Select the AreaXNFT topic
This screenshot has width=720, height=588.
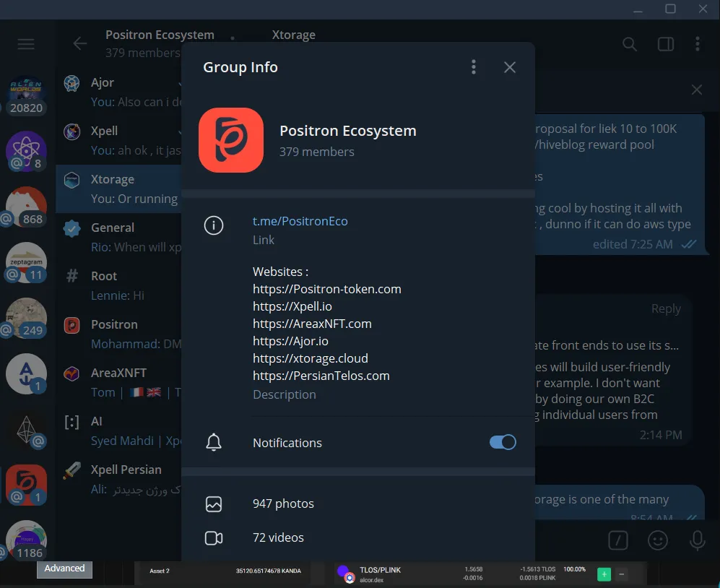click(118, 382)
